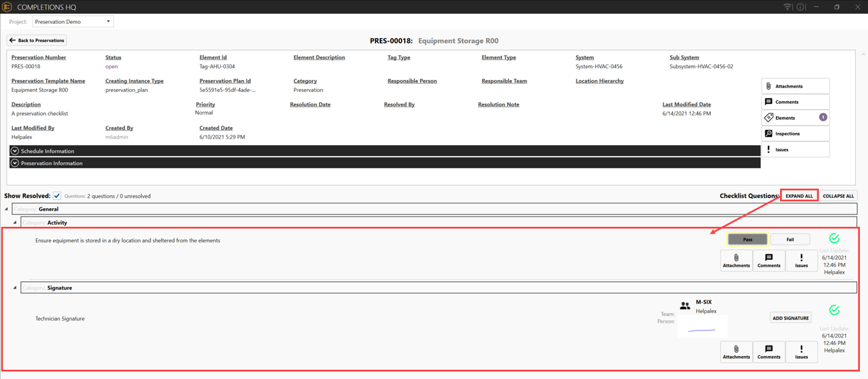Click the 2 questions / 0 unresolved text

tap(119, 196)
